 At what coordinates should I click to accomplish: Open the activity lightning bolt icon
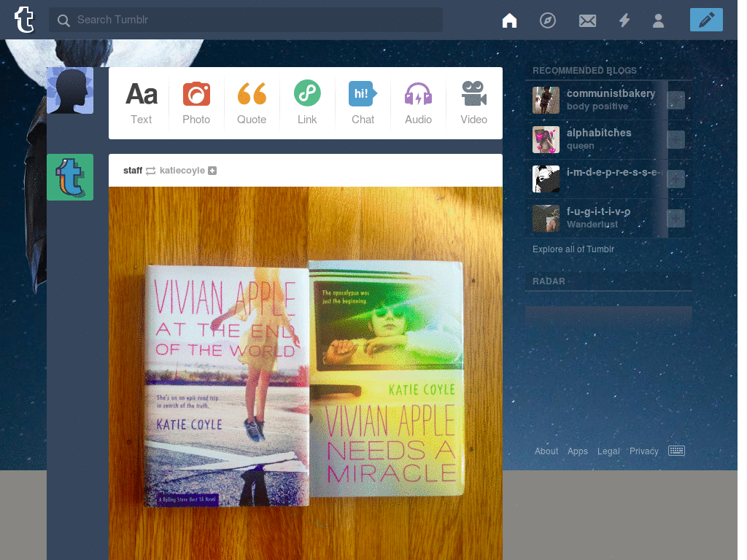624,20
